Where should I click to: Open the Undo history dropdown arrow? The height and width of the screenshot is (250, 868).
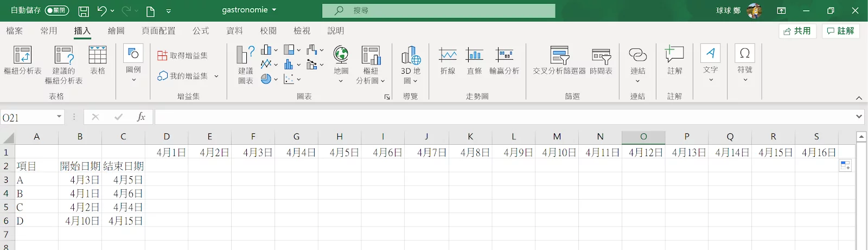point(112,11)
